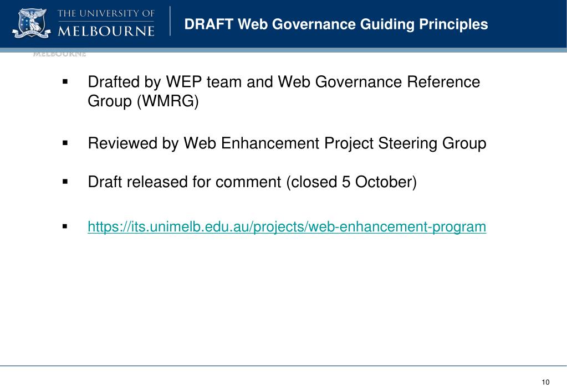This screenshot has width=567, height=392.
Task: Click the words Steering Group
Action: point(432,143)
